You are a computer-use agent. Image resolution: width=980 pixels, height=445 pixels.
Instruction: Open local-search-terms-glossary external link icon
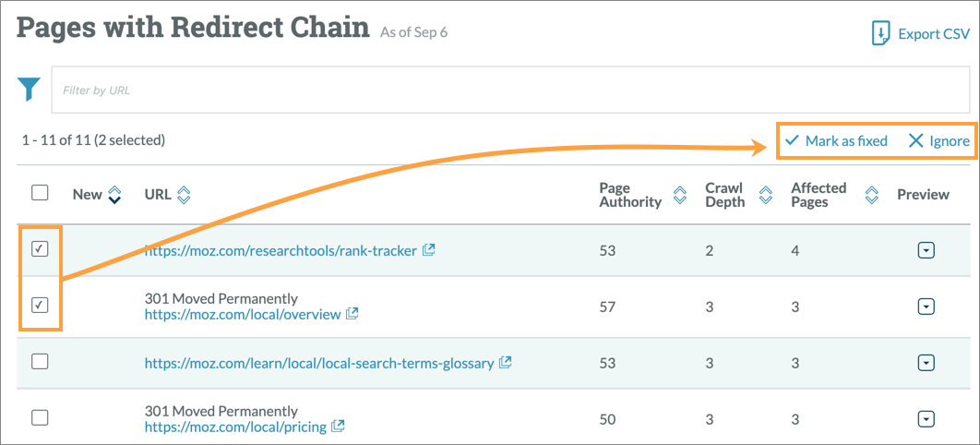[x=506, y=363]
